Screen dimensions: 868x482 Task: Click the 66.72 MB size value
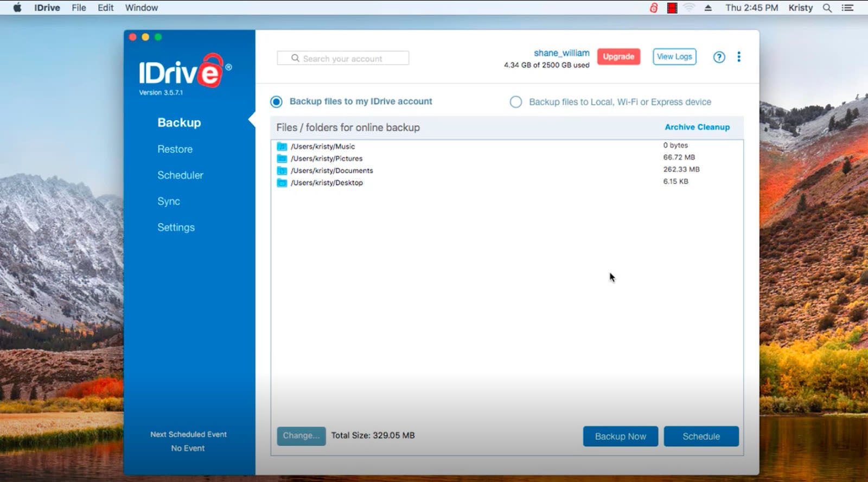[x=679, y=157]
